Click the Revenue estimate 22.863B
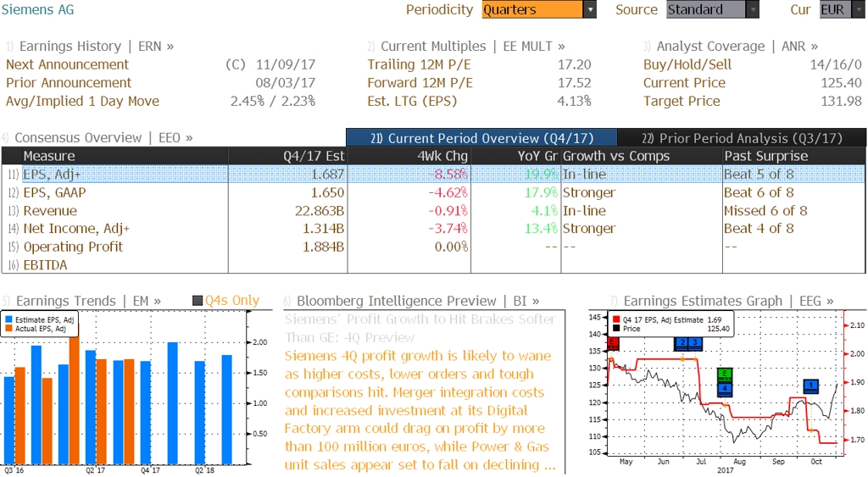Viewport: 868px width, 477px height. tap(320, 211)
